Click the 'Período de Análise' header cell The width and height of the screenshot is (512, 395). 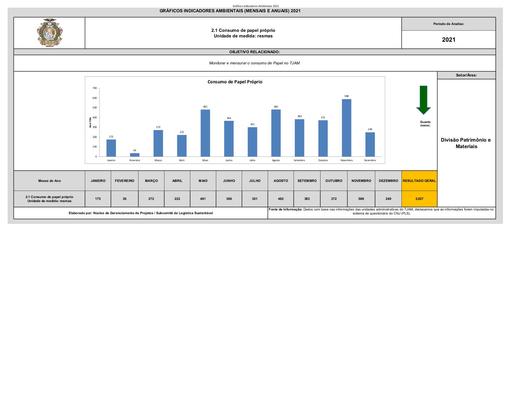click(449, 24)
